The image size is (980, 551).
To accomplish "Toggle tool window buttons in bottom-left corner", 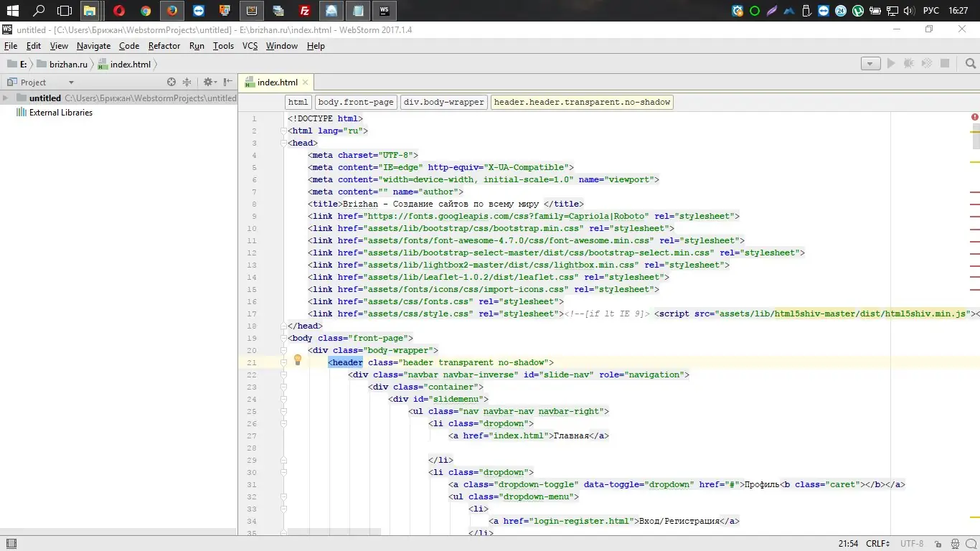I will coord(11,544).
